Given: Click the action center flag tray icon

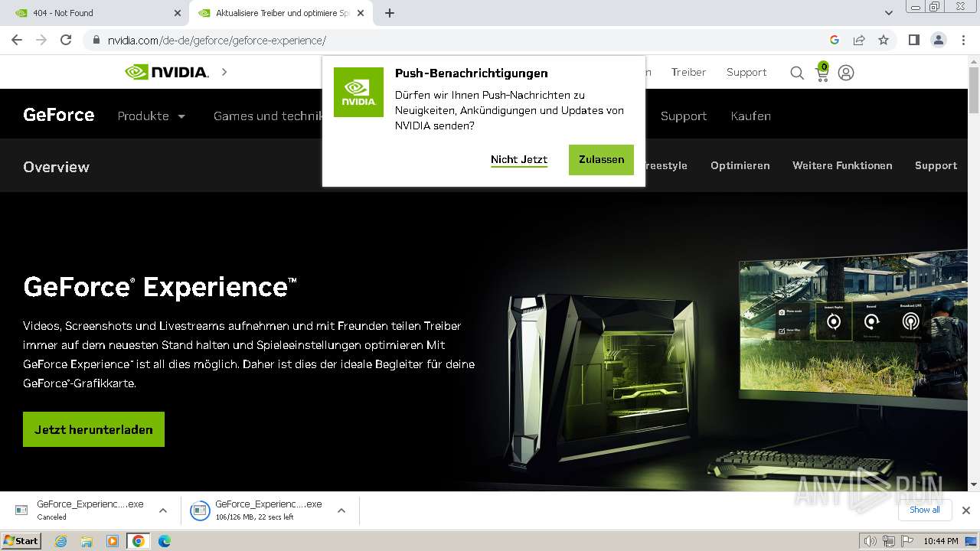Looking at the screenshot, I should 909,541.
